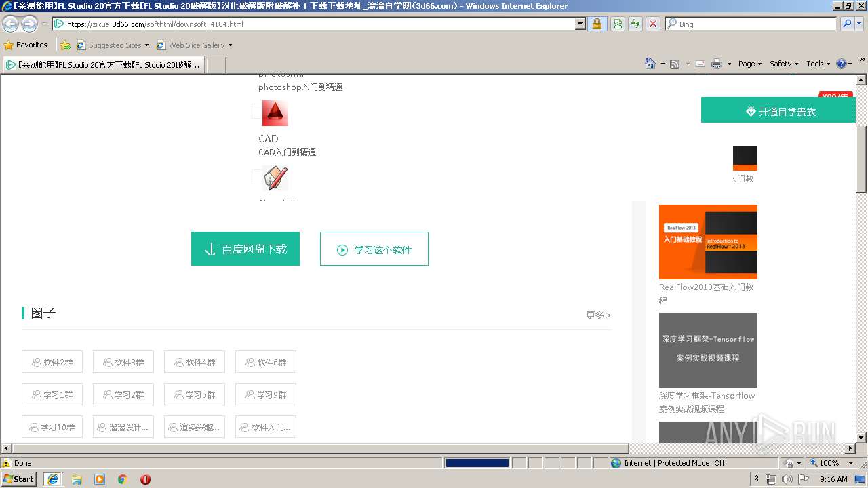
Task: Open the Page menu
Action: [750, 64]
